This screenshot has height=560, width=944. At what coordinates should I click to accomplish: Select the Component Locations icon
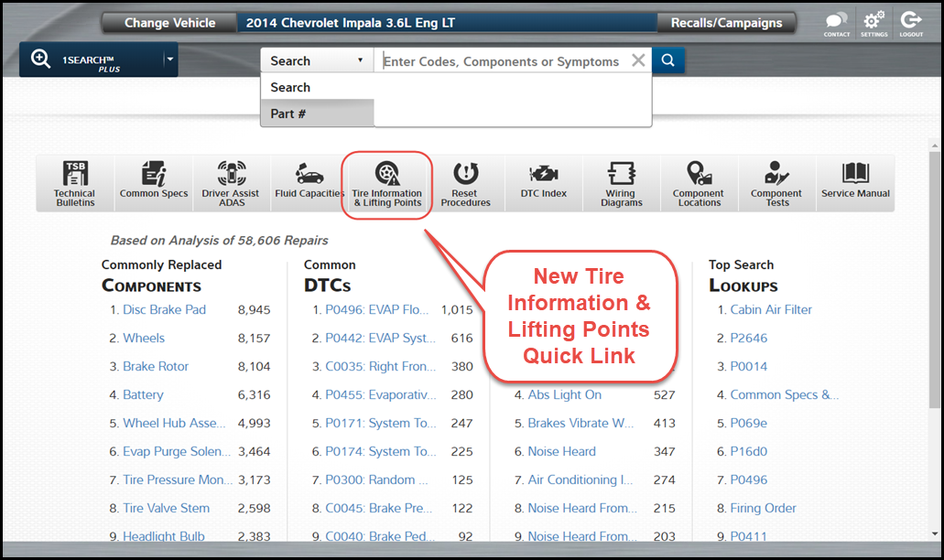(x=699, y=183)
